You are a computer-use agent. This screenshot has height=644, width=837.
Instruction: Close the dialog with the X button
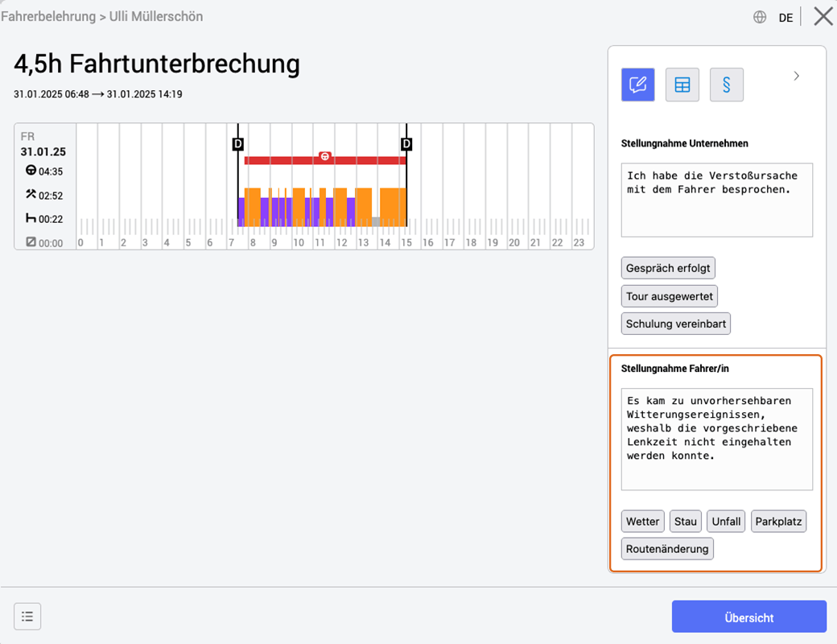[x=823, y=16]
